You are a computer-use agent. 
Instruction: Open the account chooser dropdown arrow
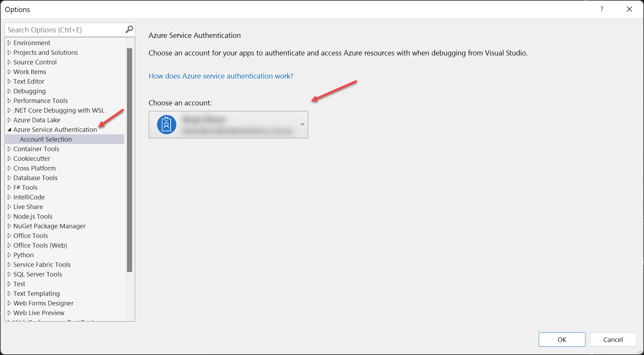302,124
